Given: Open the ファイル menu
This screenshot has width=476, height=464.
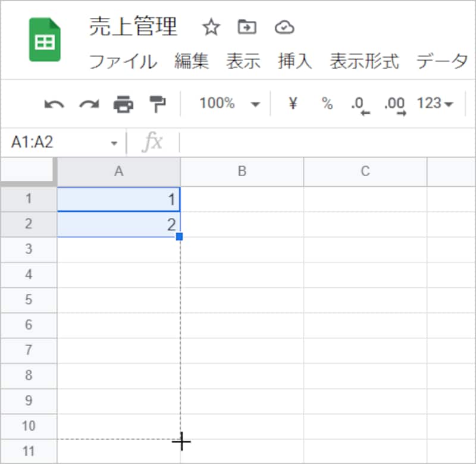Looking at the screenshot, I should click(x=125, y=61).
